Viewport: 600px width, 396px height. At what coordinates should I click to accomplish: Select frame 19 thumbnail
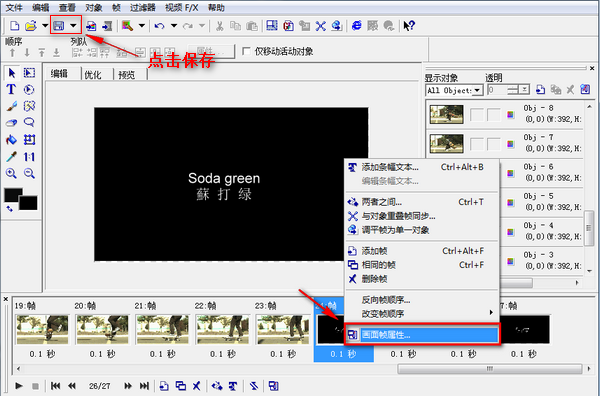42,329
